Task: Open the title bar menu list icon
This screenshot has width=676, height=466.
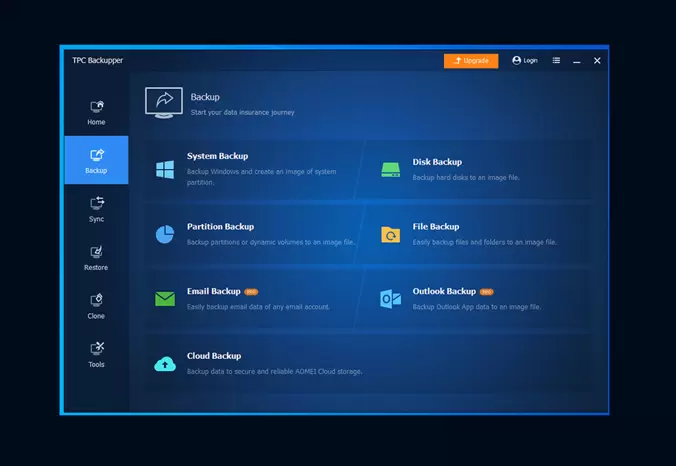Action: (x=556, y=60)
